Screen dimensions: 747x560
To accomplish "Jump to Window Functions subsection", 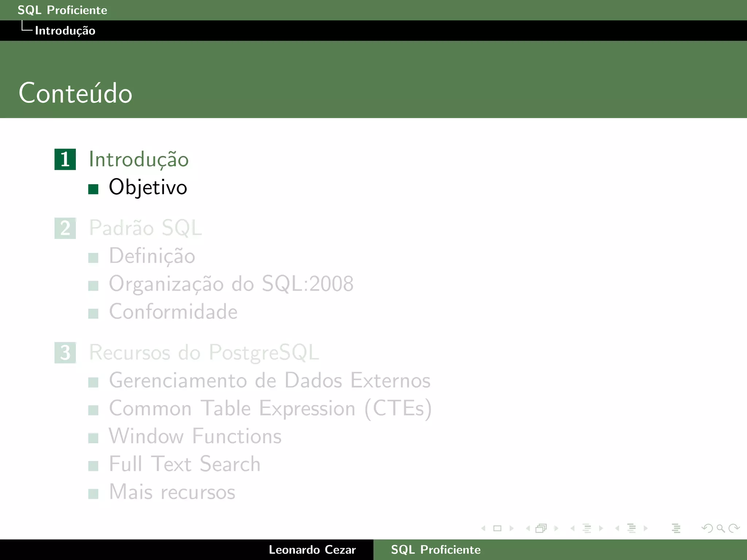I will 195,436.
